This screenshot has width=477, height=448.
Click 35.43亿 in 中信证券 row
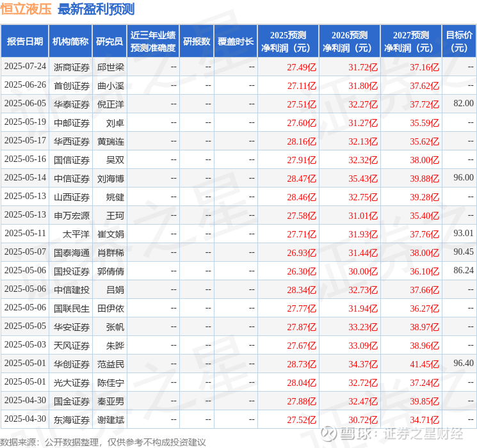point(363,179)
